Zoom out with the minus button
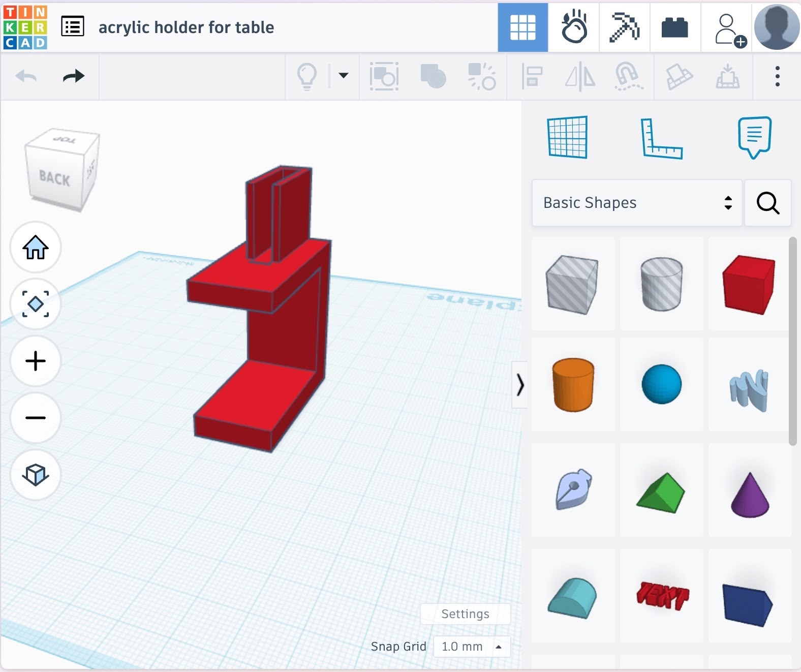Viewport: 801px width, 672px height. [x=36, y=418]
